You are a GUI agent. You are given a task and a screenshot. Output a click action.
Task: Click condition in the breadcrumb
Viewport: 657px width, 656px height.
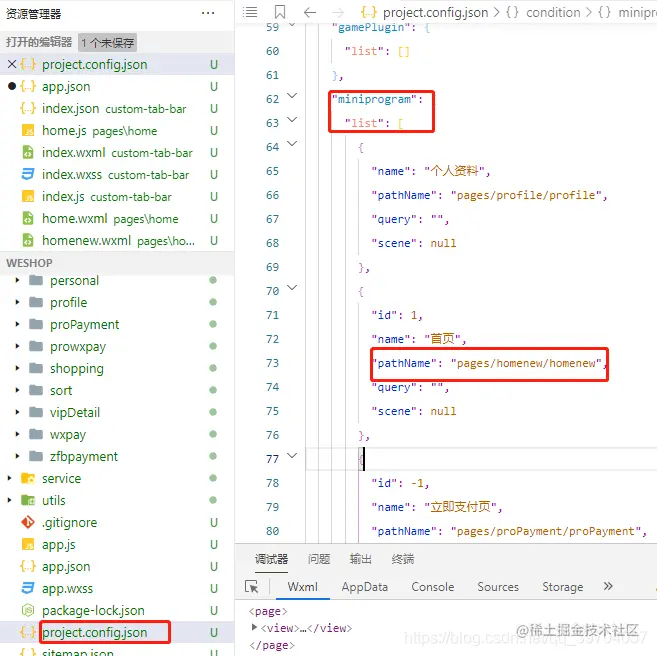coord(553,13)
